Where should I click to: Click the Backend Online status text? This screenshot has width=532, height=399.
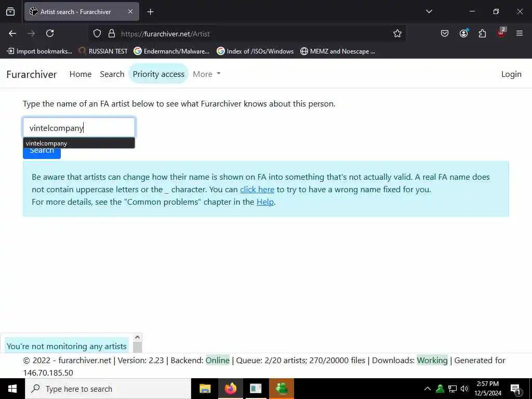coord(218,361)
